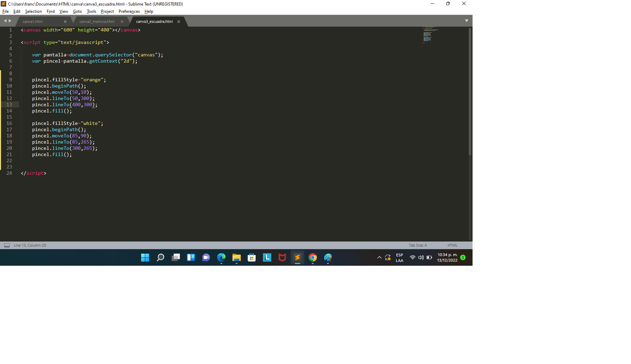This screenshot has height=364, width=631.
Task: Open the Project menu
Action: pyautogui.click(x=107, y=11)
